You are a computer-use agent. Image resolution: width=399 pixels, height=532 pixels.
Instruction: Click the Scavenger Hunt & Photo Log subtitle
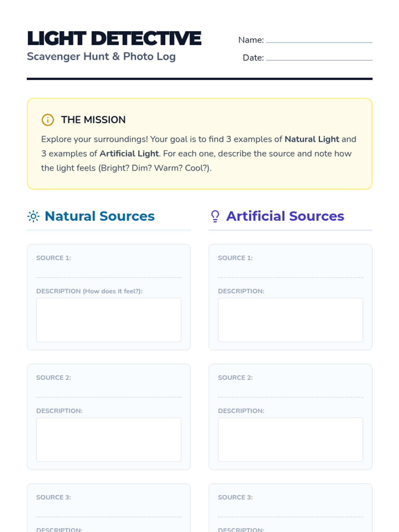point(101,57)
